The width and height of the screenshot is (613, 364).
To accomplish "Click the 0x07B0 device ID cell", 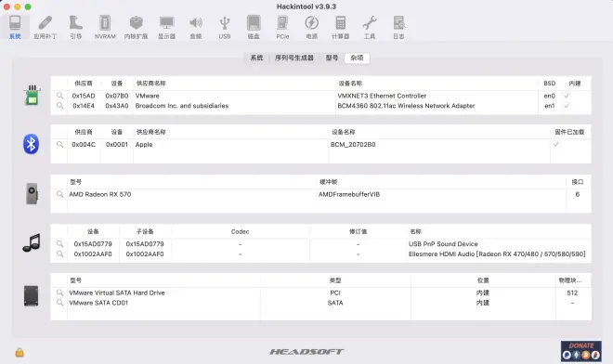I will (117, 96).
